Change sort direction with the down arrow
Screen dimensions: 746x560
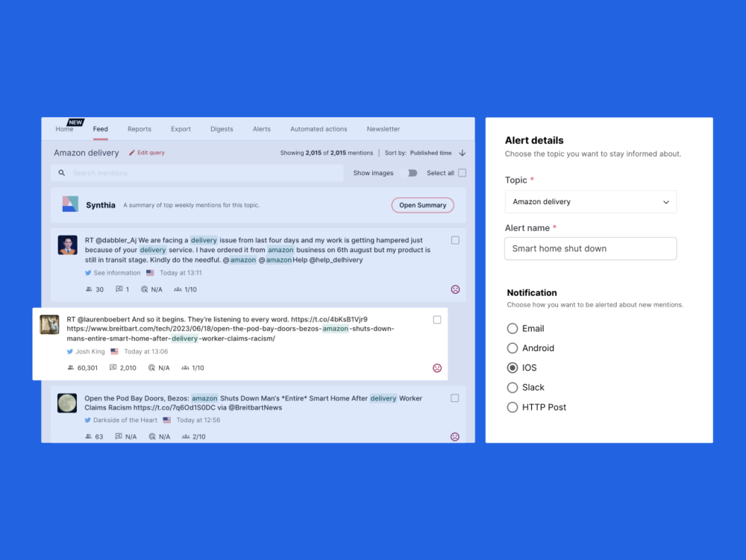[463, 153]
